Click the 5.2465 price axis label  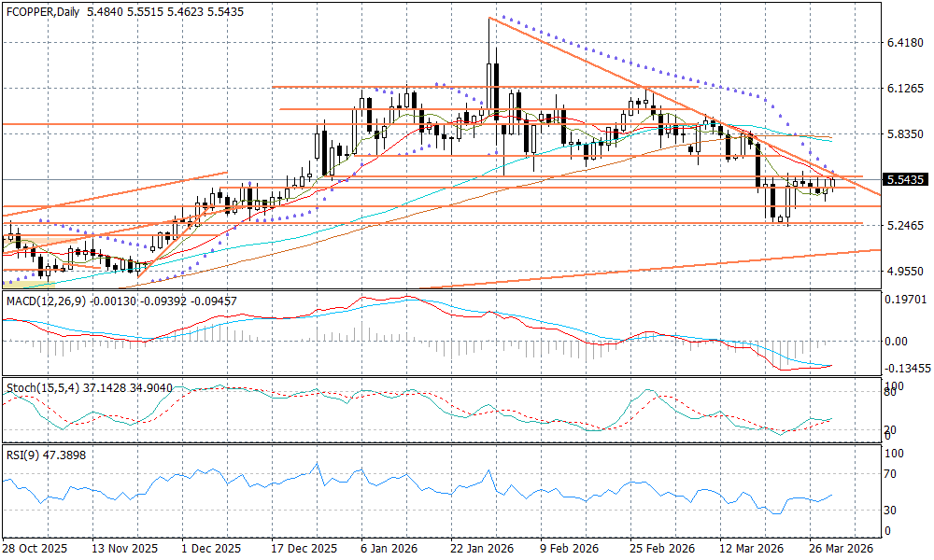point(904,226)
